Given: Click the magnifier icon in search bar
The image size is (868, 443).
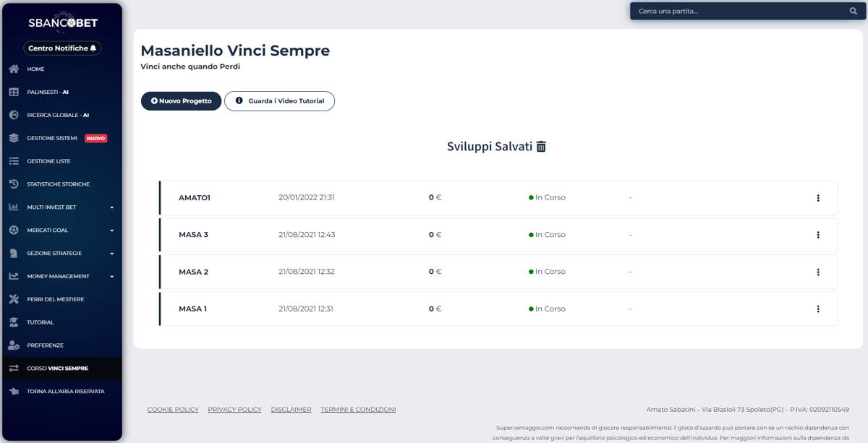Looking at the screenshot, I should coord(853,12).
